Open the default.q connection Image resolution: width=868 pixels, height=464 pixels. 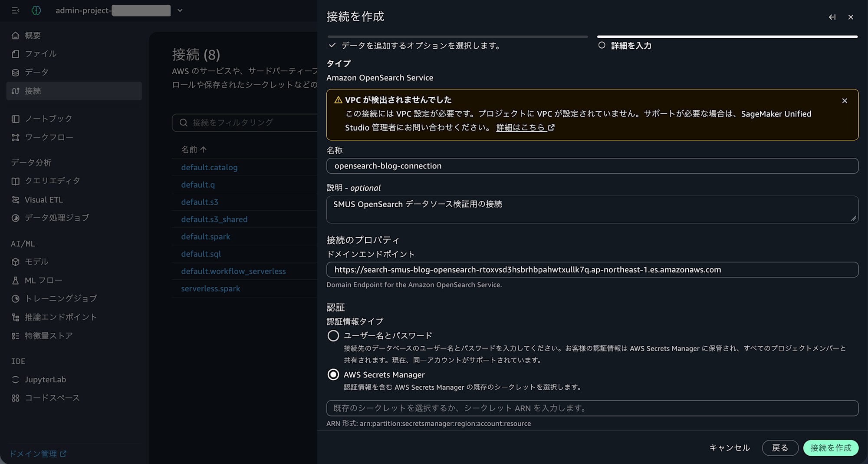point(198,185)
